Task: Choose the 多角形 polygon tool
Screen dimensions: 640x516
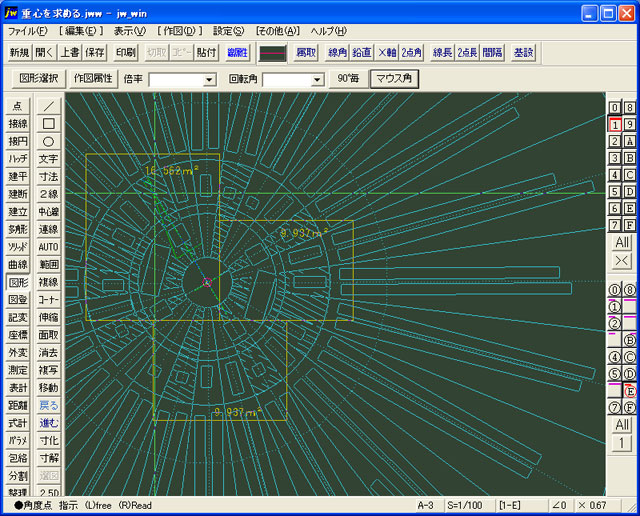Action: [x=18, y=229]
